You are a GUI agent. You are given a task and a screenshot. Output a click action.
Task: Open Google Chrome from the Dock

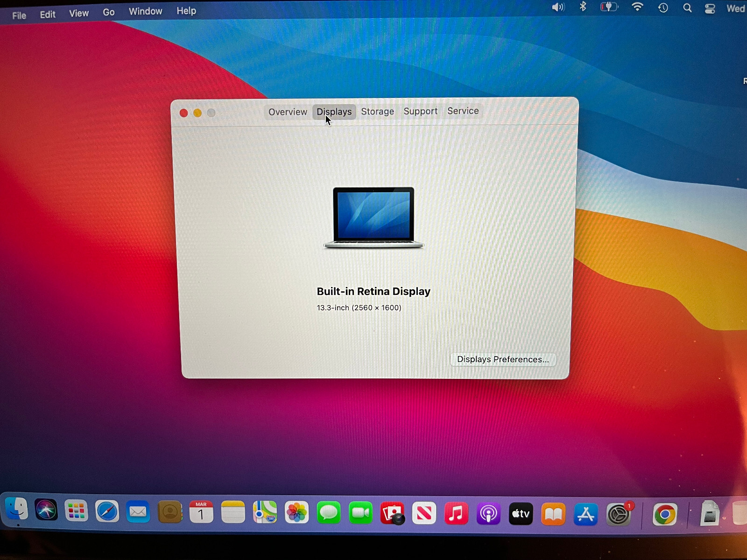click(x=664, y=515)
